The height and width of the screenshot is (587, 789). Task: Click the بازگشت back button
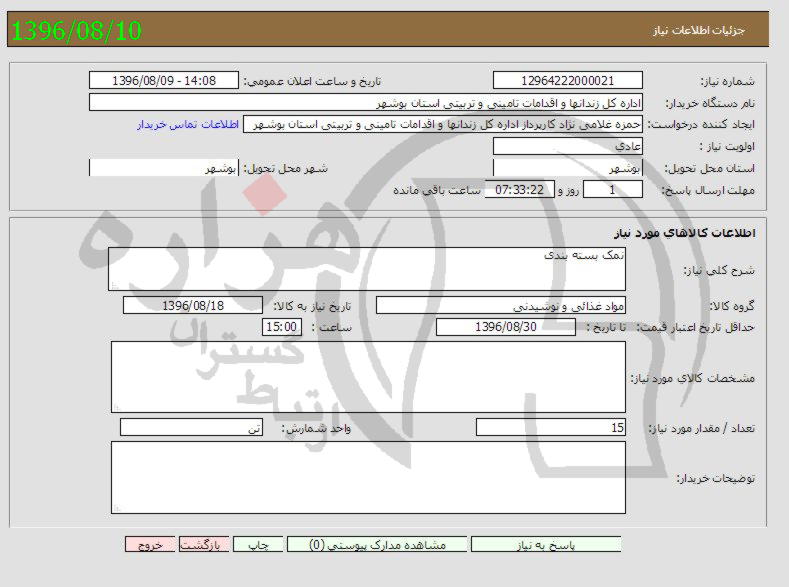coord(204,545)
